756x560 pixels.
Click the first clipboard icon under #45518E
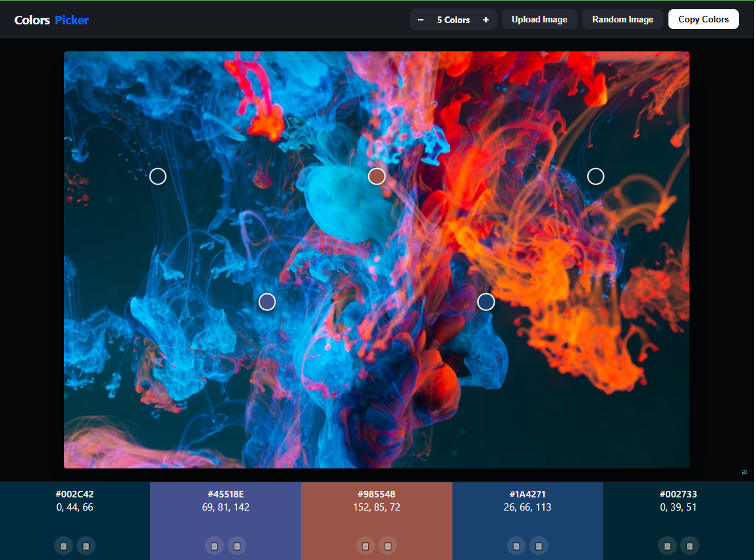click(x=214, y=546)
